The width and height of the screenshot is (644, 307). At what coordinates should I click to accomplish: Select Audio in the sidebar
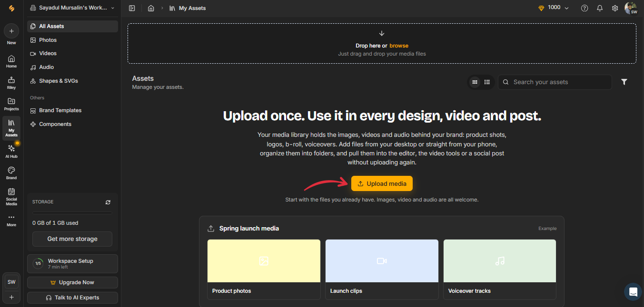pos(72,67)
